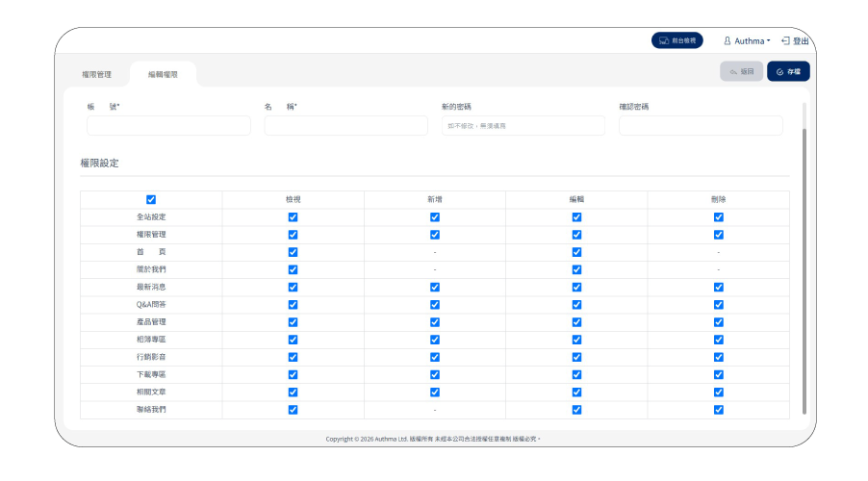The height and width of the screenshot is (481, 868).
Task: Toggle 檢視 checkbox for 關於我們
Action: (x=293, y=269)
